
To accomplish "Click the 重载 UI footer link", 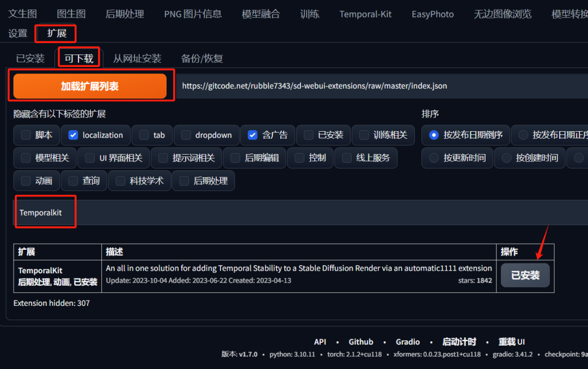I will point(511,342).
